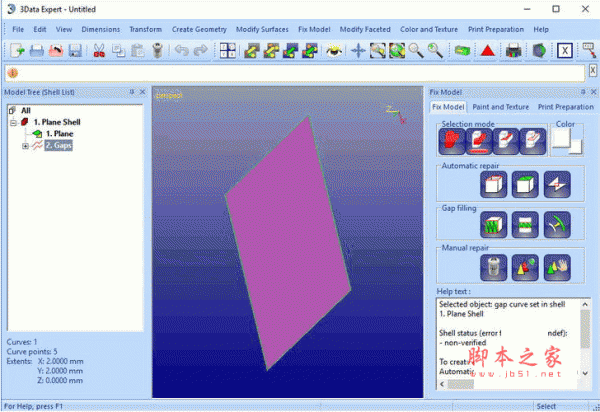Click the green-top cube Automatic repair icon
The height and width of the screenshot is (412, 600).
pyautogui.click(x=525, y=184)
